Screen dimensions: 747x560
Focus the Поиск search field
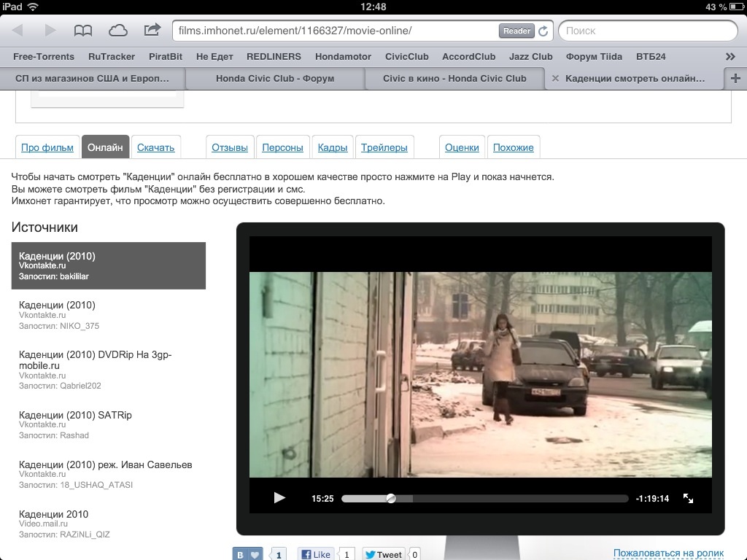pos(648,31)
